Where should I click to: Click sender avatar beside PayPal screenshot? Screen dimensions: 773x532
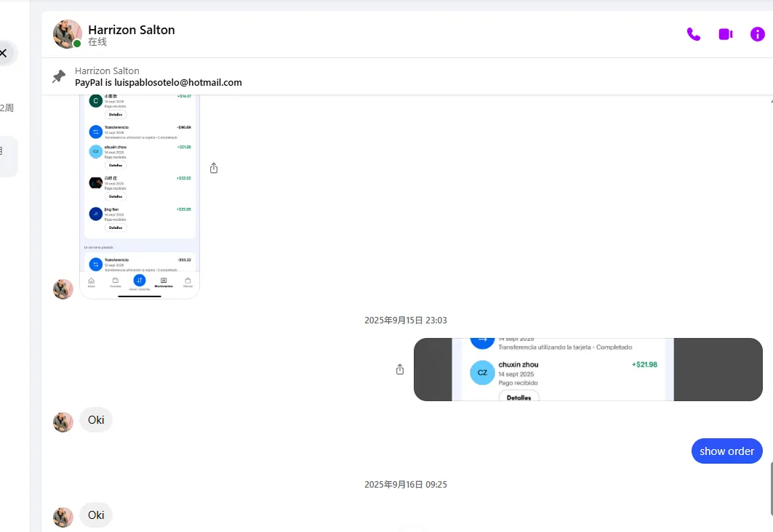click(63, 289)
